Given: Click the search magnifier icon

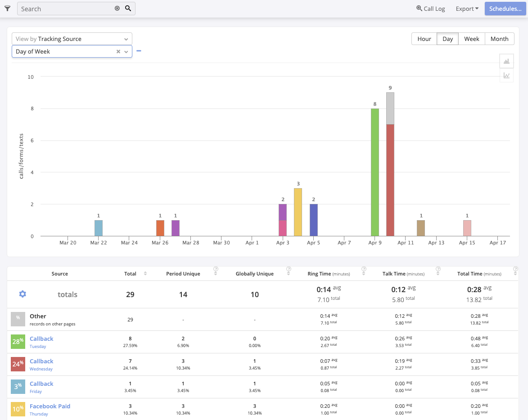Looking at the screenshot, I should [x=129, y=8].
